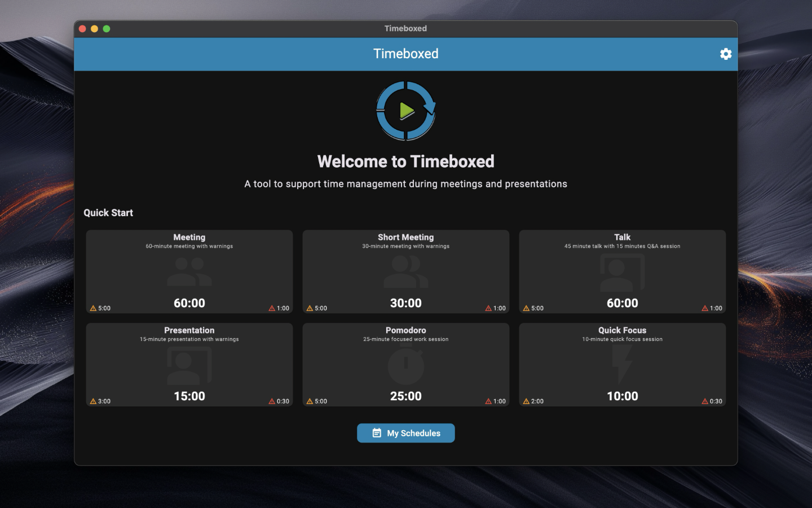Click the Talk card presenter icon
Viewport: 812px width, 508px height.
[x=622, y=272]
